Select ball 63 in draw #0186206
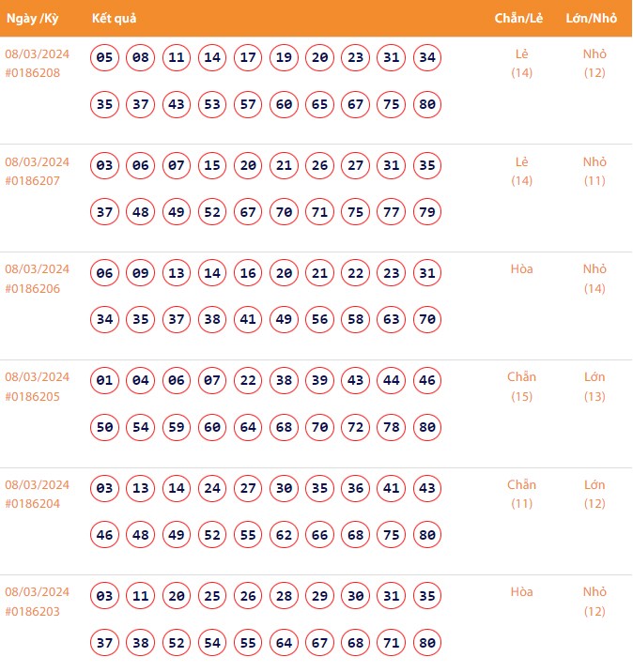 (x=392, y=320)
